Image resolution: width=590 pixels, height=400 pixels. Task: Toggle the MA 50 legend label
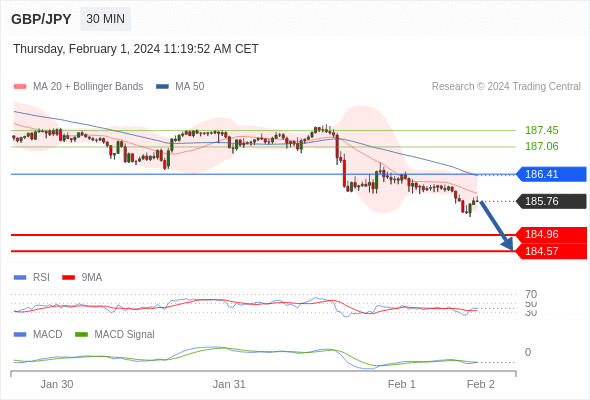click(x=190, y=87)
